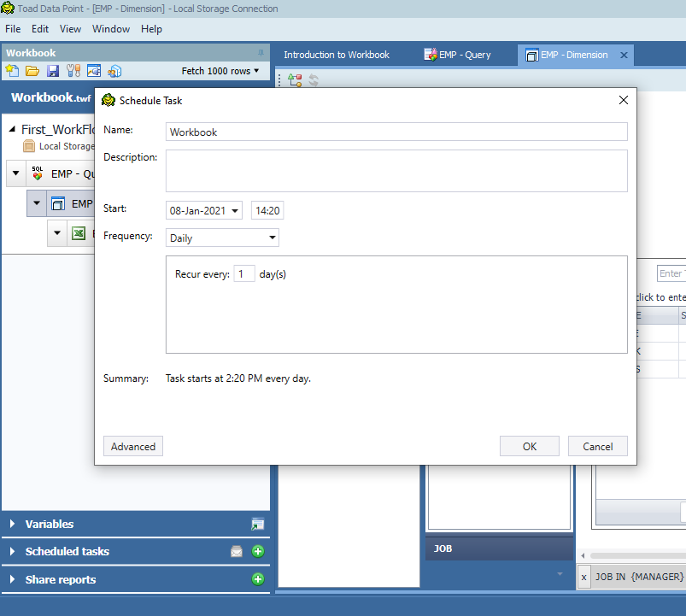Click the Advanced button

[133, 446]
